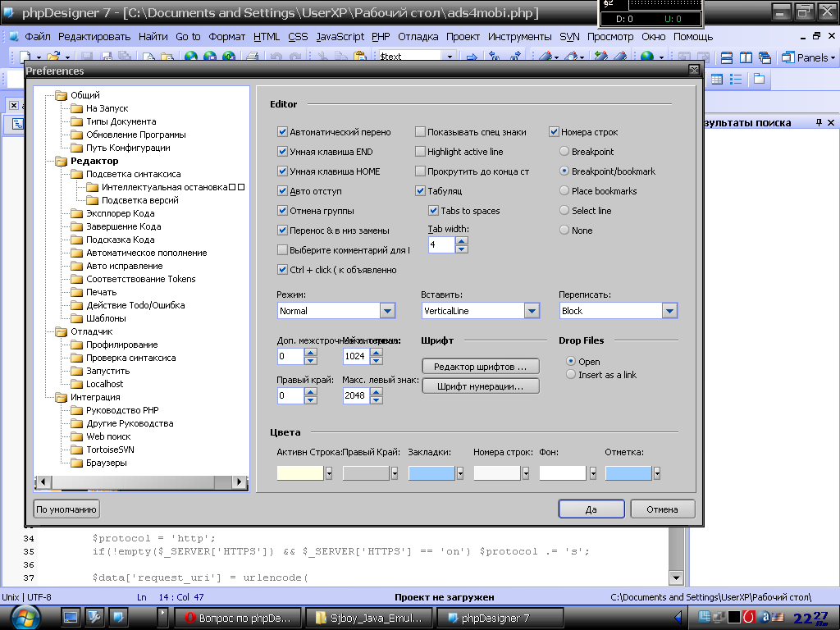
Task: Click the Open folder toolbar icon
Action: (x=52, y=57)
